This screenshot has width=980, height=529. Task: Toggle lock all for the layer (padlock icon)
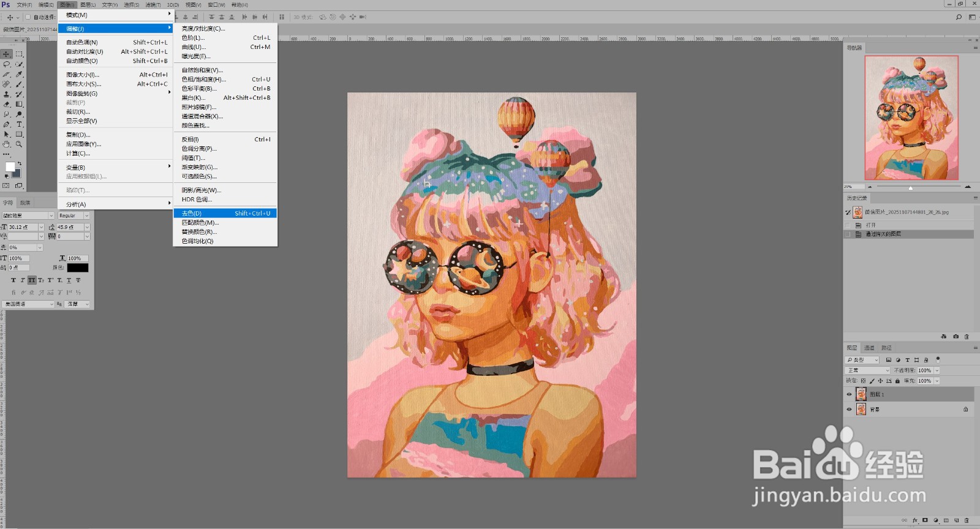897,381
